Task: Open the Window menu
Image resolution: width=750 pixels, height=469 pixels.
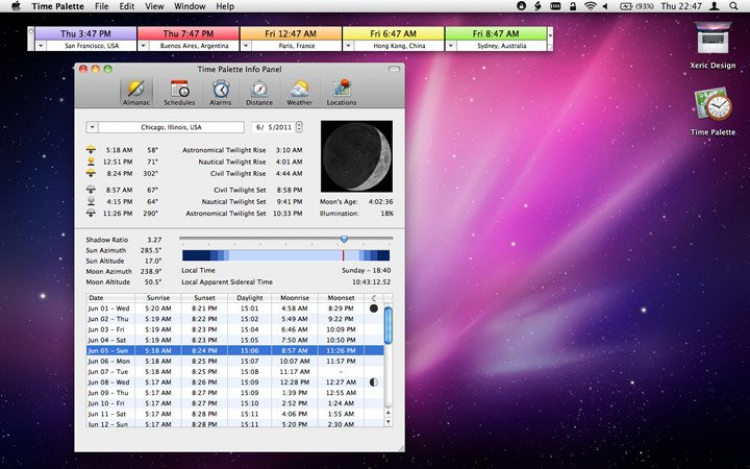Action: 189,6
